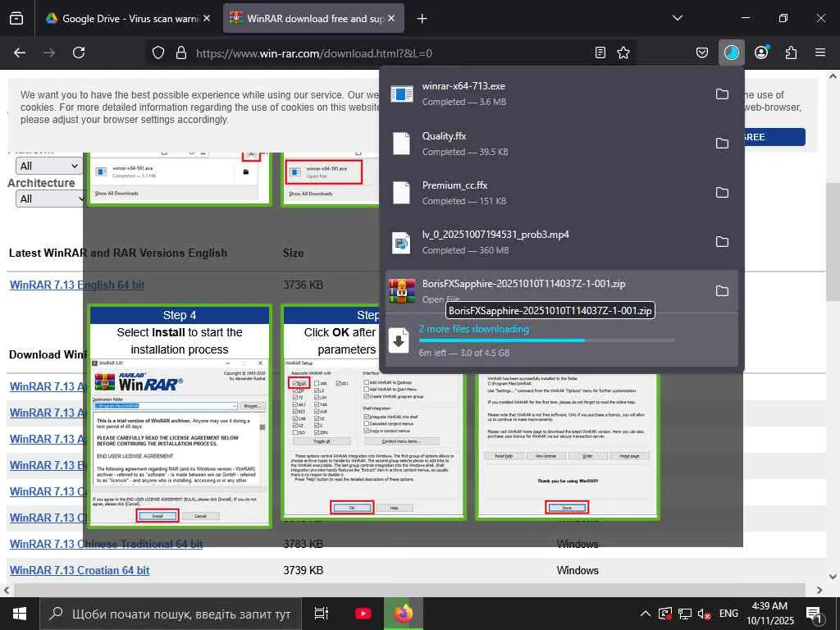Close the WinRAR download tab

point(391,18)
